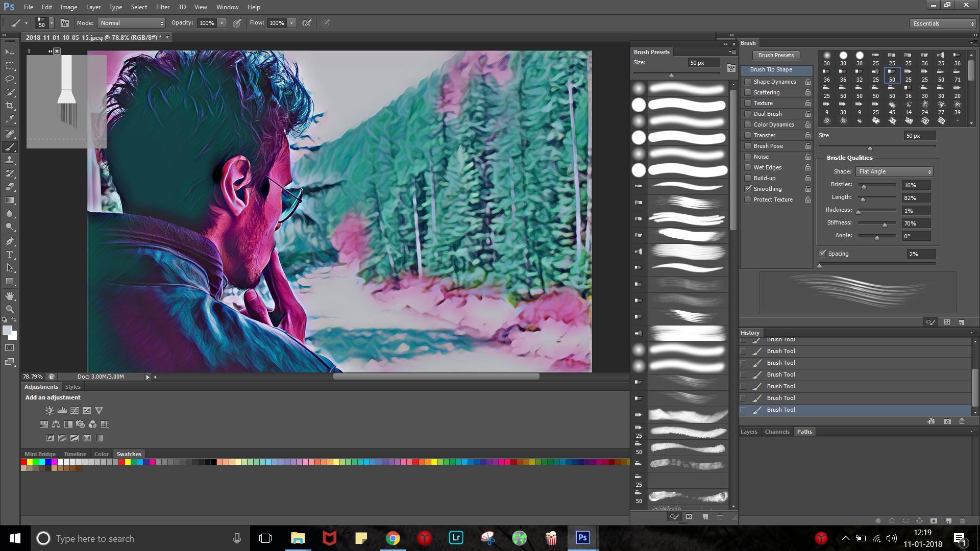Viewport: 980px width, 551px height.
Task: Select the Move tool
Action: 10,53
